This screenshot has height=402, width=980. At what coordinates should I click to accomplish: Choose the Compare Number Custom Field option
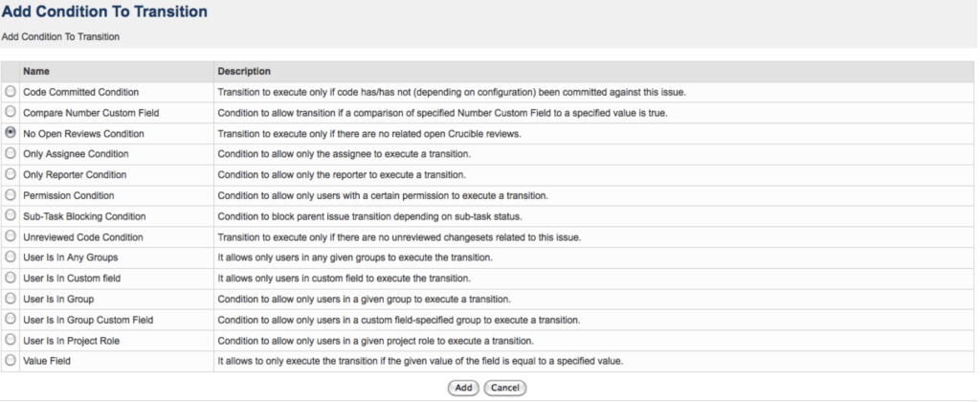(11, 112)
